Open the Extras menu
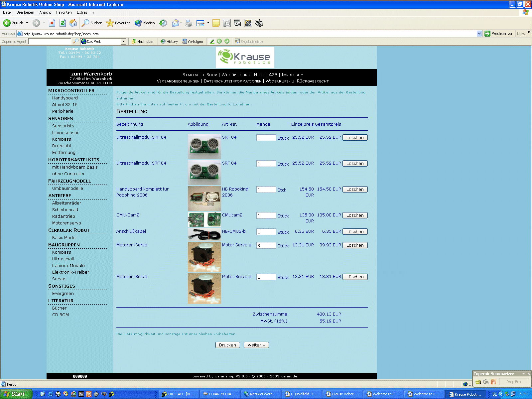This screenshot has width=532, height=399. pos(82,12)
